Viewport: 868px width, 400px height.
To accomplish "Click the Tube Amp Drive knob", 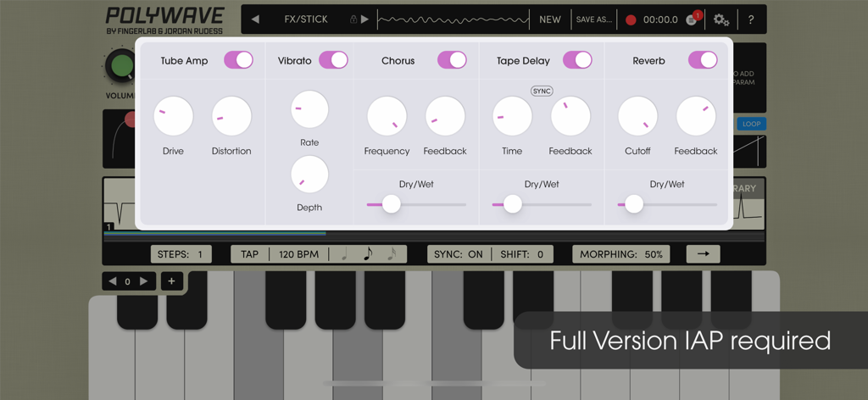I will [x=173, y=116].
